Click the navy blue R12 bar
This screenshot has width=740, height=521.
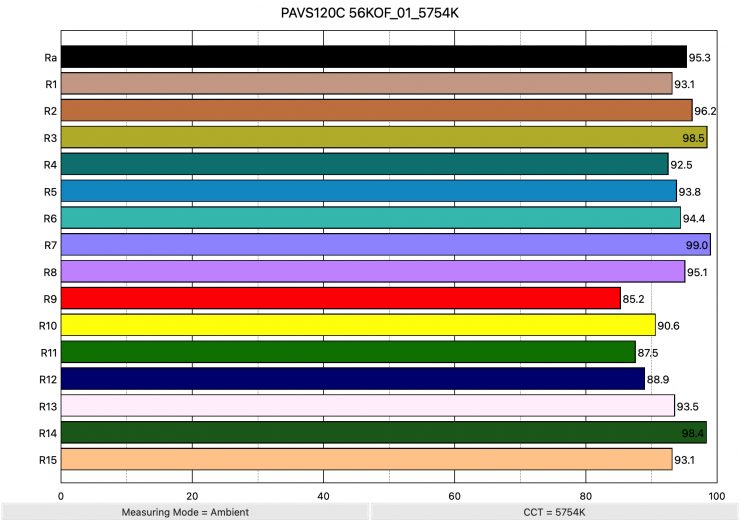[353, 379]
